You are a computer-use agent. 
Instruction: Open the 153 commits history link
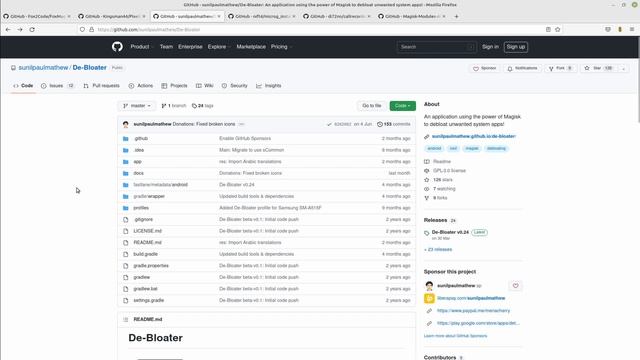(x=393, y=124)
